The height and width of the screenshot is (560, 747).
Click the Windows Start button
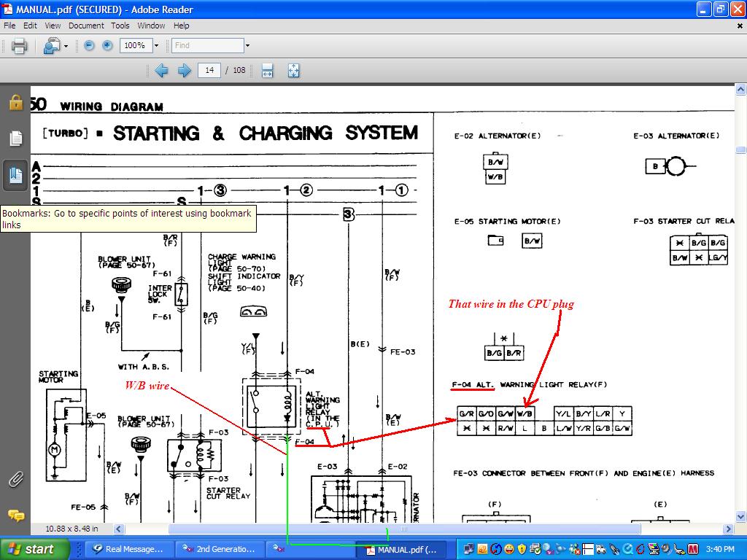click(35, 549)
